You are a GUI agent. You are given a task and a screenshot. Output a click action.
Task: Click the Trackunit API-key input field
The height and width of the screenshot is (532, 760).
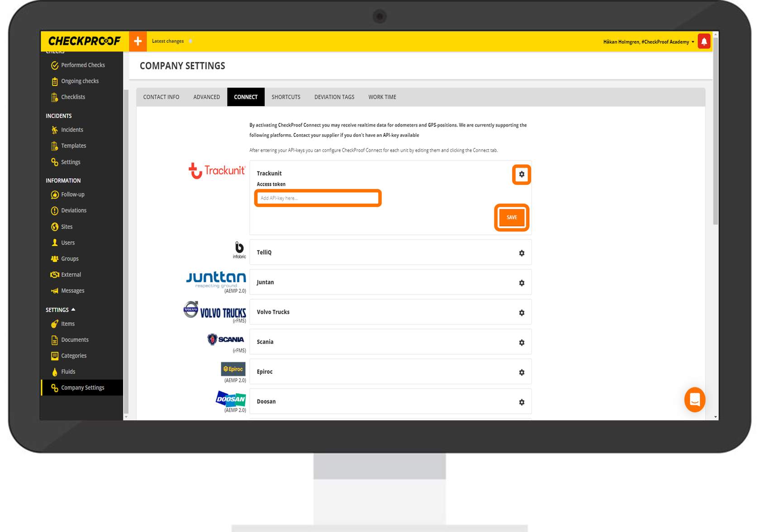coord(318,198)
